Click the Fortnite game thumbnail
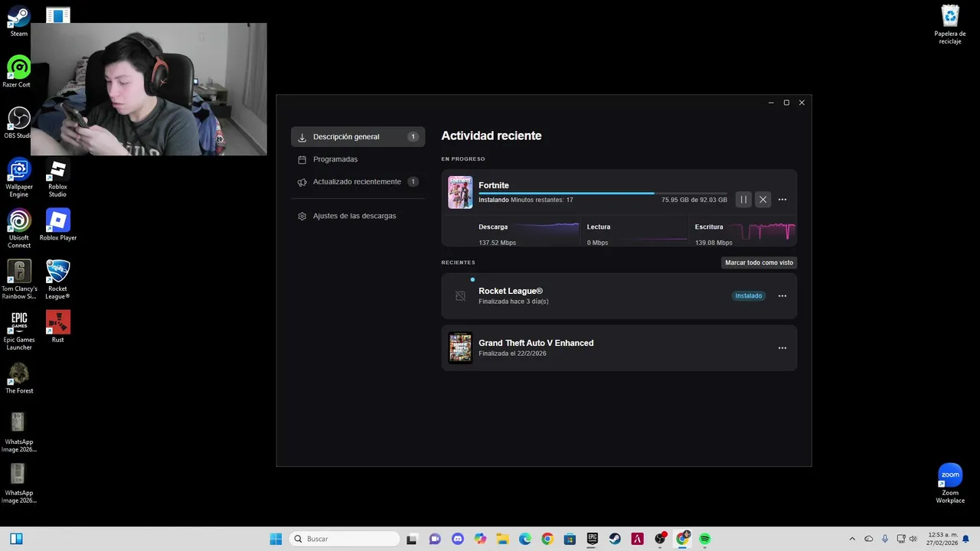 tap(460, 193)
